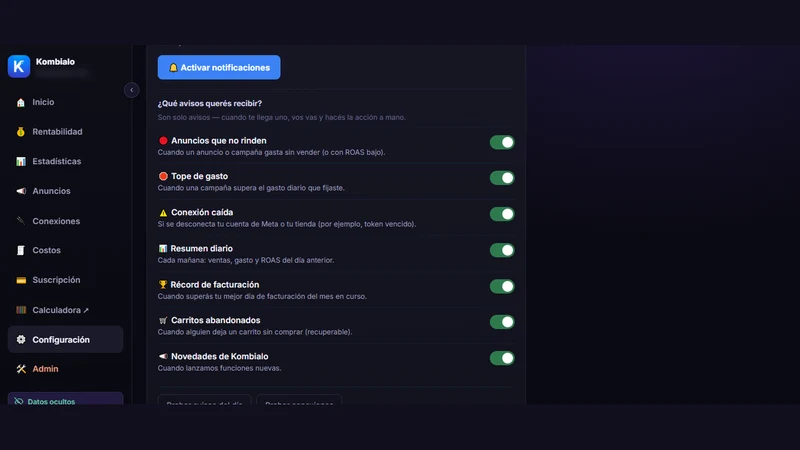The width and height of the screenshot is (800, 450).
Task: Click the cart icon of Carritos abandonados
Action: pos(163,320)
